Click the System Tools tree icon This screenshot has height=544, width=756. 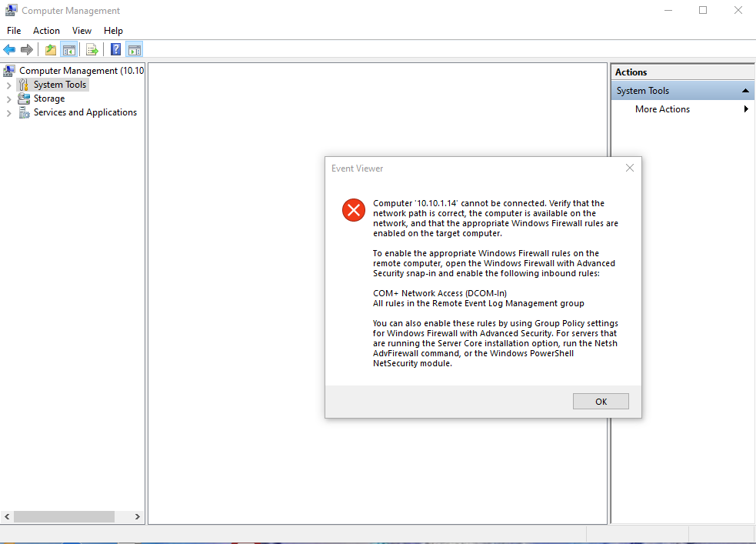(x=24, y=85)
